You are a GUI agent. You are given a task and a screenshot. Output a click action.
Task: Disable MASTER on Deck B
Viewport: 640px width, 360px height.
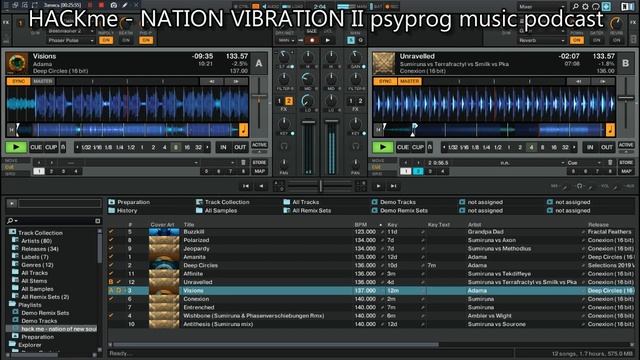click(x=410, y=81)
